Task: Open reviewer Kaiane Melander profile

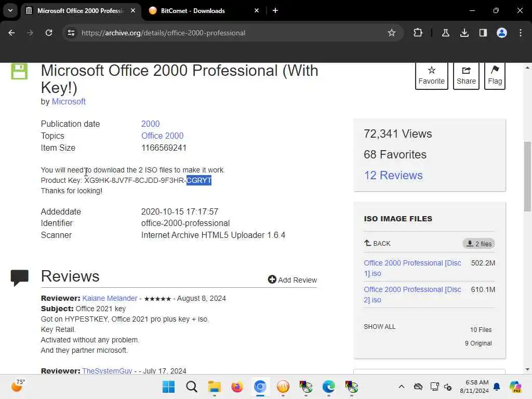Action: tap(110, 298)
